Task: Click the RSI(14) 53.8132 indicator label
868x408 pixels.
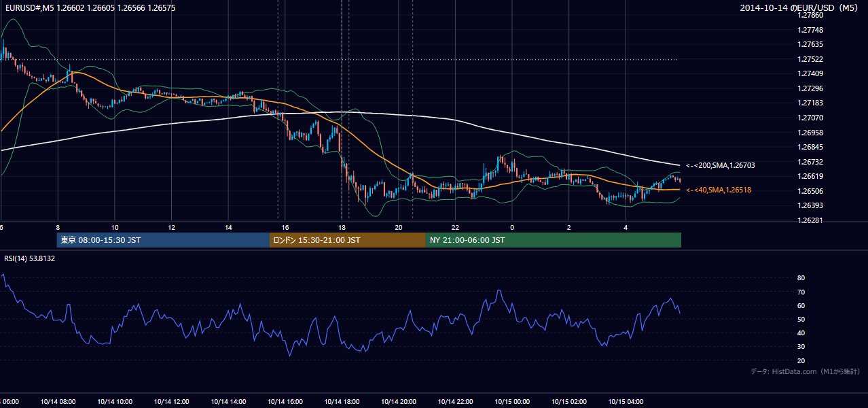Action: tap(30, 258)
